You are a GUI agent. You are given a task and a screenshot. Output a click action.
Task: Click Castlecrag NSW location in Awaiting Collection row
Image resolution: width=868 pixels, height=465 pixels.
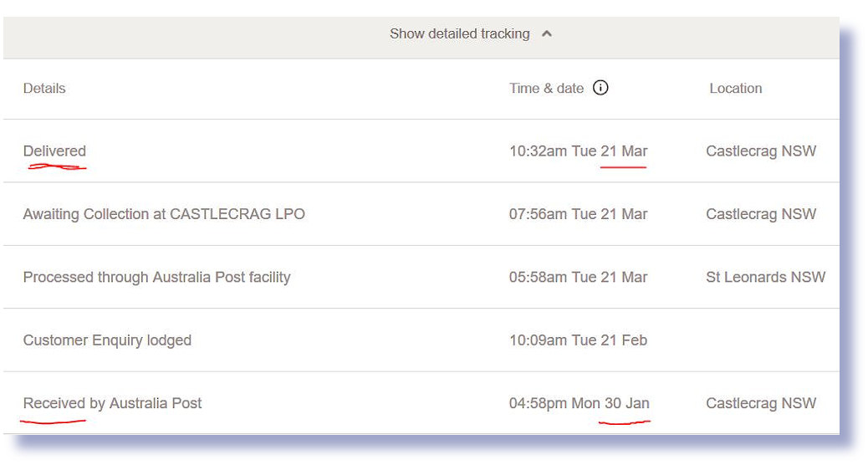coord(761,214)
